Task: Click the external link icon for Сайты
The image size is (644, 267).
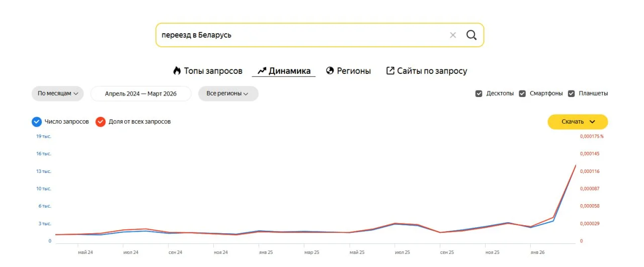Action: click(390, 71)
